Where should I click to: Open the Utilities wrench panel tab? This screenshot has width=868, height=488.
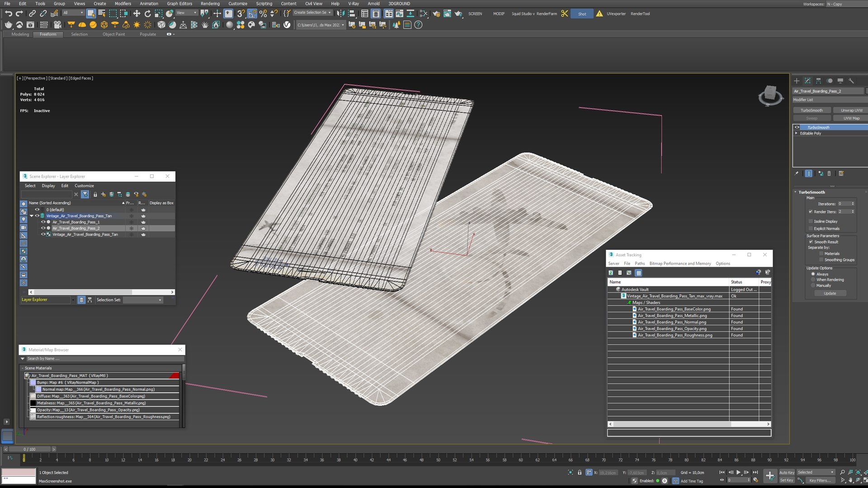pos(851,81)
